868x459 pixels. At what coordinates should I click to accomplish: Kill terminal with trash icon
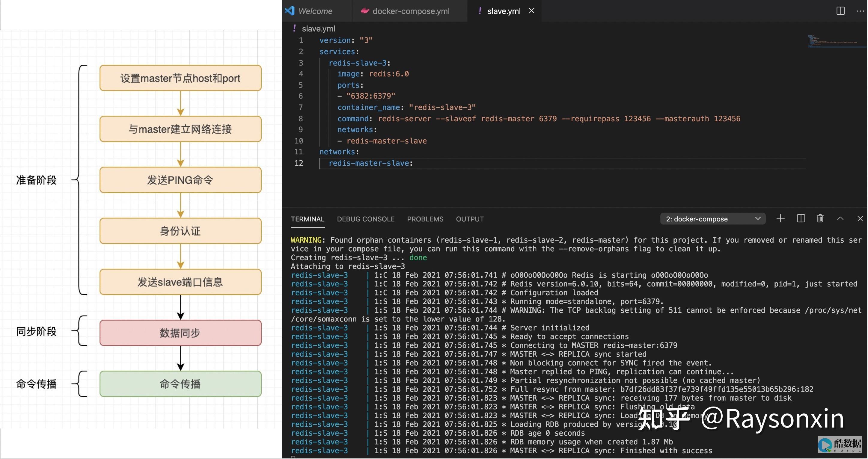(x=820, y=218)
